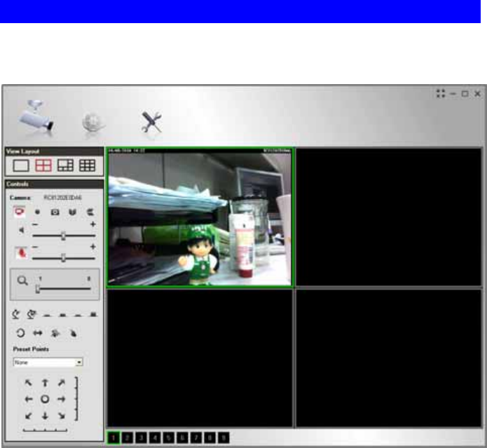487x448 pixels.
Task: Decrease microphone level with minus
Action: [x=35, y=247]
